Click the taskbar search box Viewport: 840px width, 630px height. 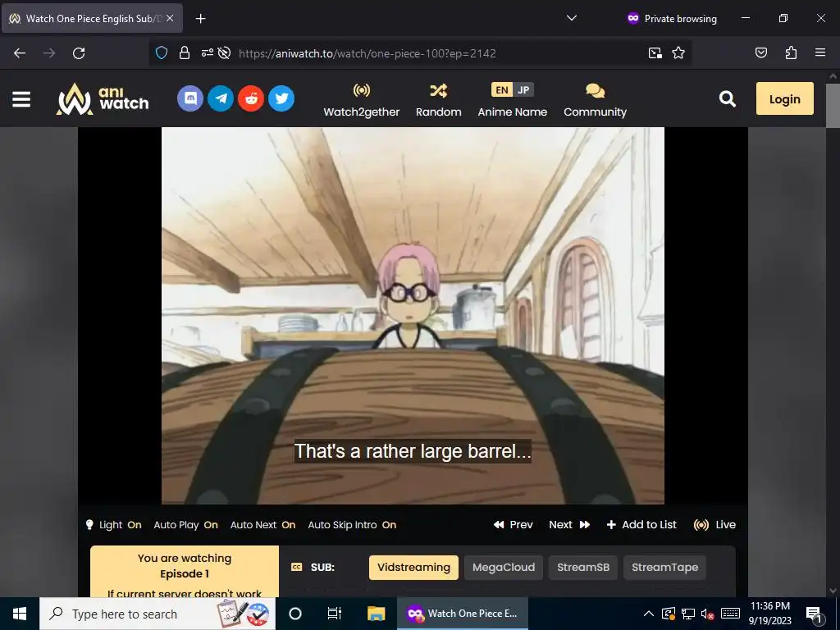157,614
